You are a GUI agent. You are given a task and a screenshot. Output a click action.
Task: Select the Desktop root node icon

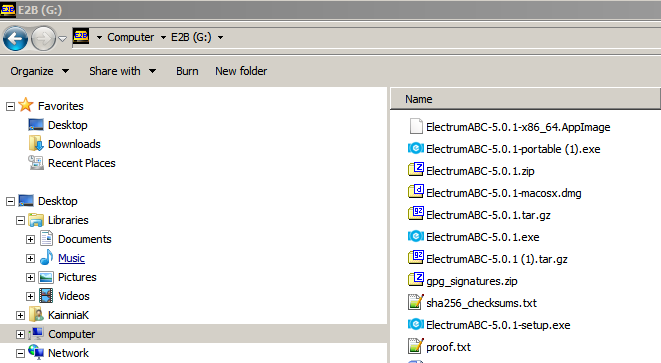[26, 201]
